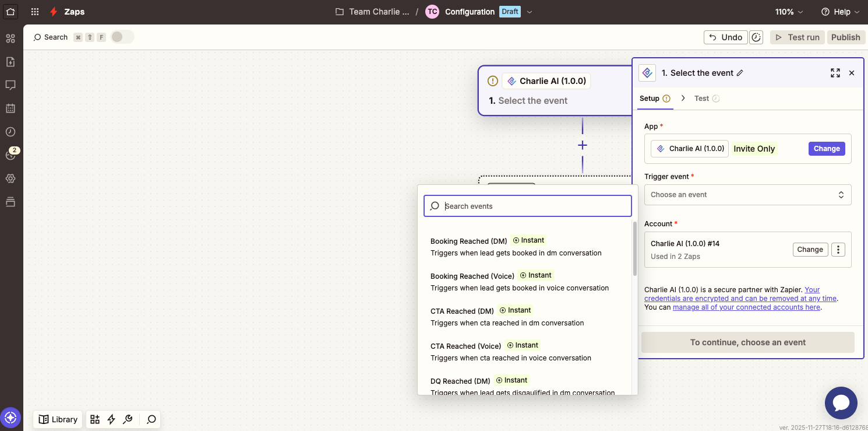Open the chat support bubble
The height and width of the screenshot is (431, 868).
pos(841,403)
